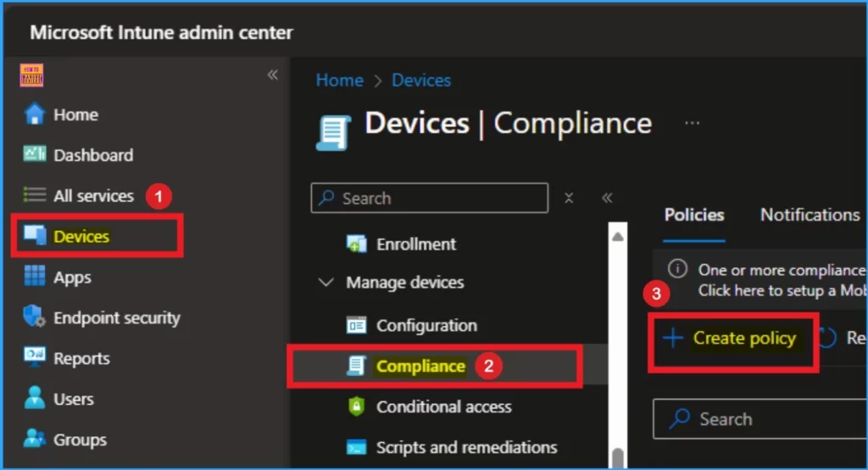Select the Groups people icon

(x=34, y=439)
